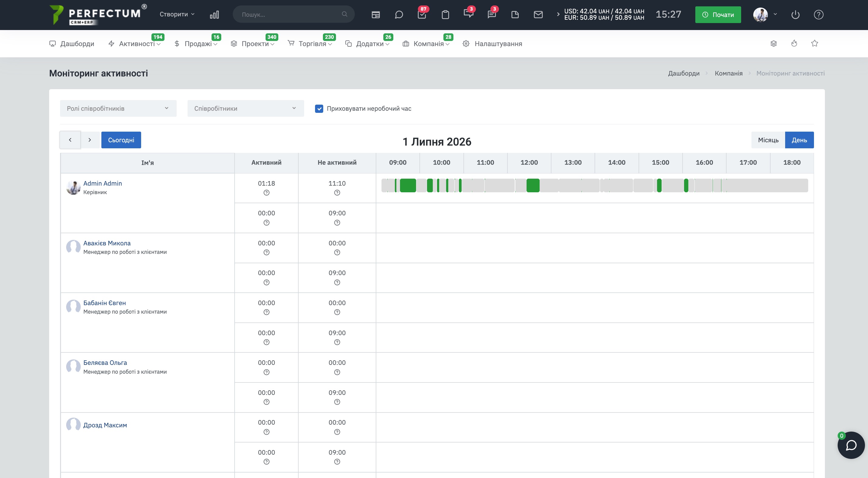
Task: Click the flame icon in menu bar
Action: pos(794,43)
